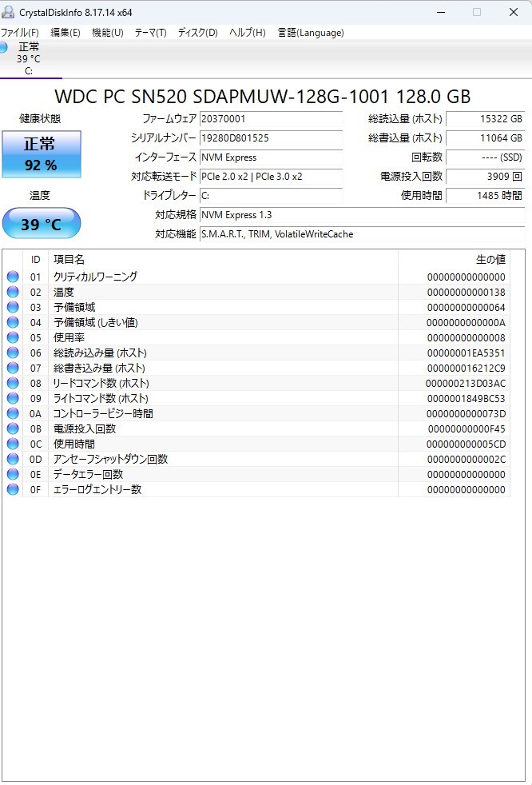Viewport: 532px width, 785px height.
Task: Click raw value 00000001EA5351
Action: coord(466,353)
